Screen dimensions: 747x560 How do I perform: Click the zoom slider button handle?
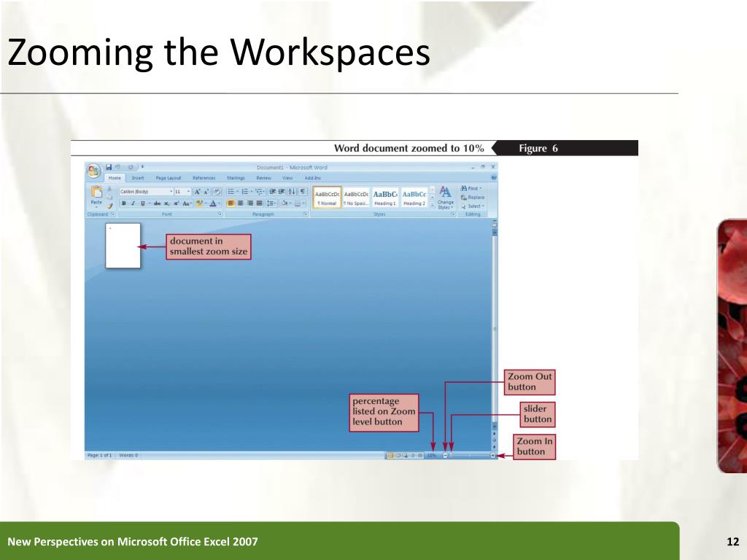[x=451, y=455]
